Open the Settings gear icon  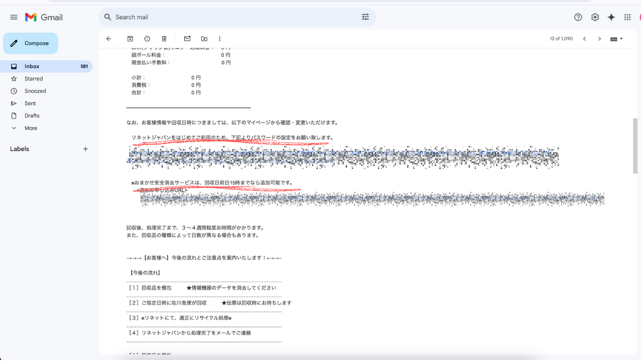[595, 17]
